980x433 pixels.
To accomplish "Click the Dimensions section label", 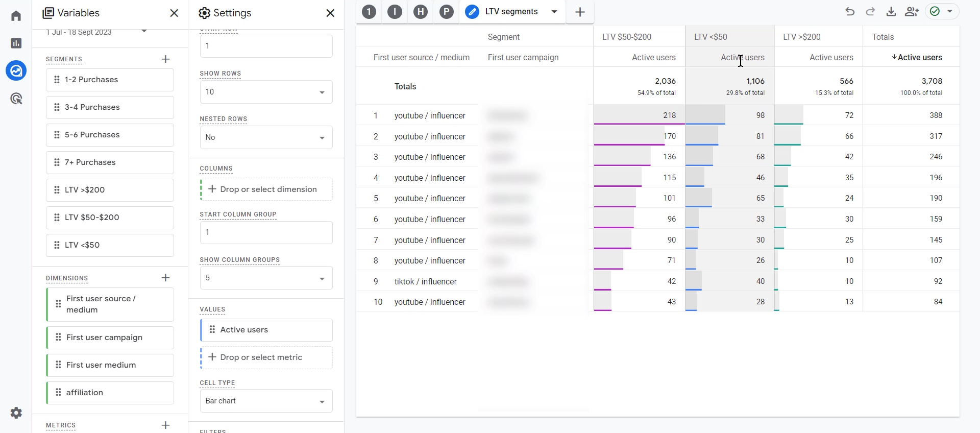I will [x=67, y=278].
